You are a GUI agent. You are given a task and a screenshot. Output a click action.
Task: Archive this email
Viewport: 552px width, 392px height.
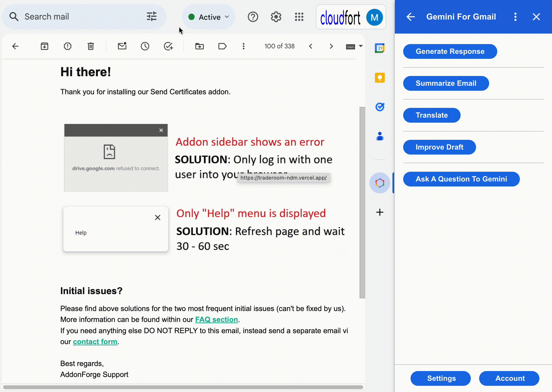pyautogui.click(x=44, y=46)
